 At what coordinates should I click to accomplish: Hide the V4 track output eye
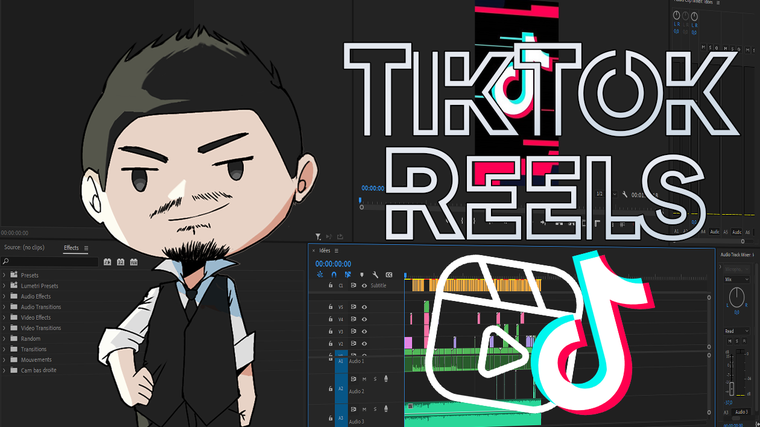pyautogui.click(x=364, y=319)
